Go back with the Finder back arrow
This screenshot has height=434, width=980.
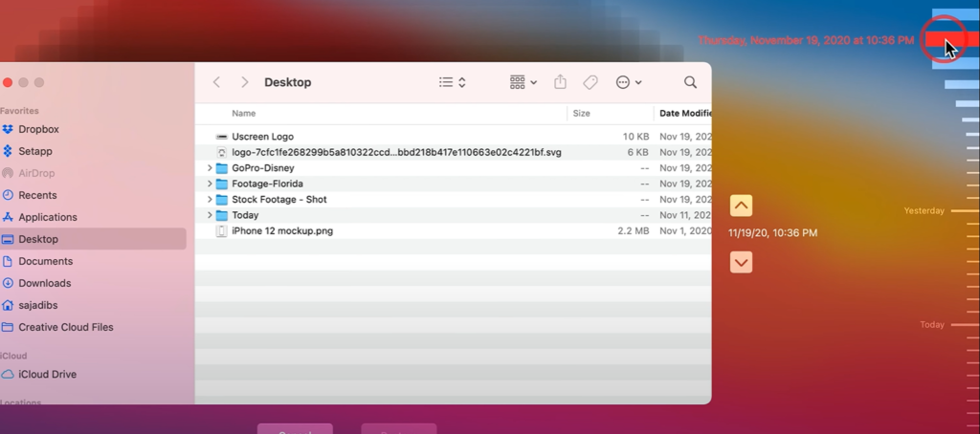point(216,82)
